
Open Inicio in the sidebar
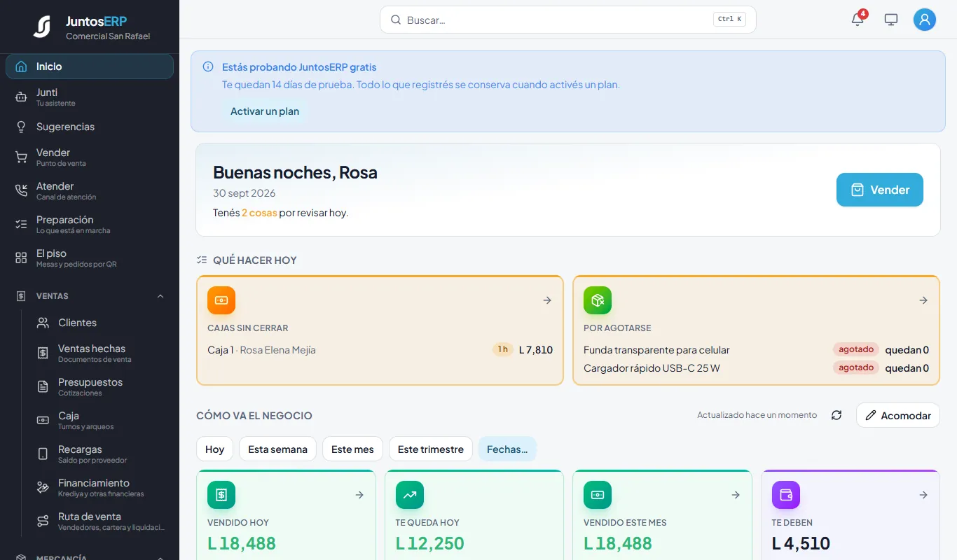[90, 66]
